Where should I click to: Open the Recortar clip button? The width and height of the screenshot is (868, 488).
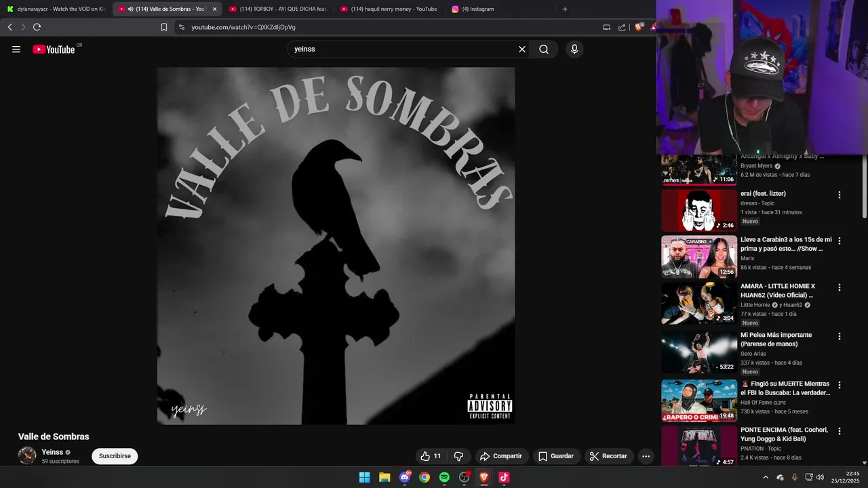tap(608, 456)
